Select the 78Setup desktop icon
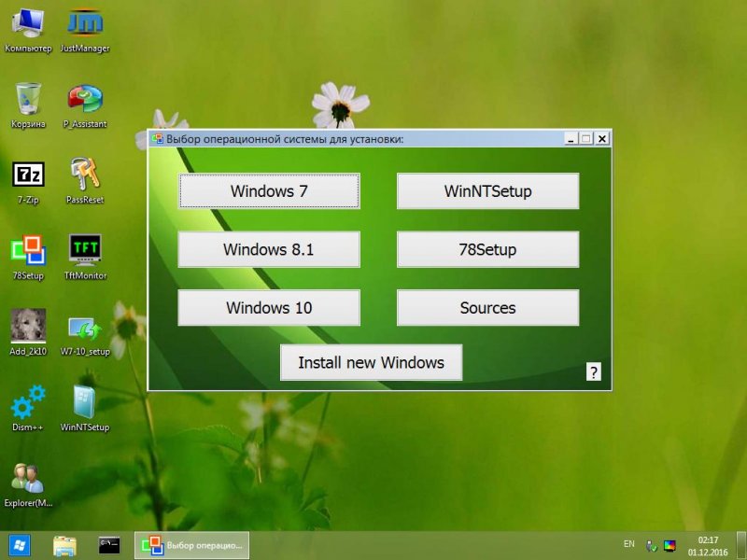Screen dimensions: 747x560 [28, 258]
